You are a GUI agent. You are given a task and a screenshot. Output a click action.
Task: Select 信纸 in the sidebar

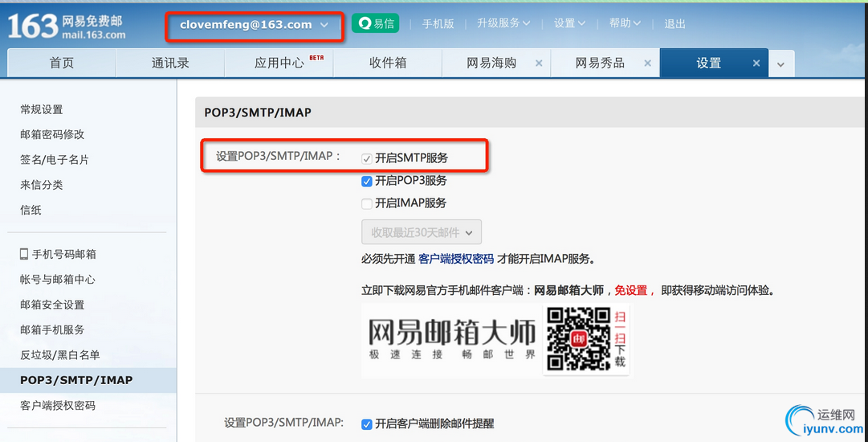click(31, 210)
